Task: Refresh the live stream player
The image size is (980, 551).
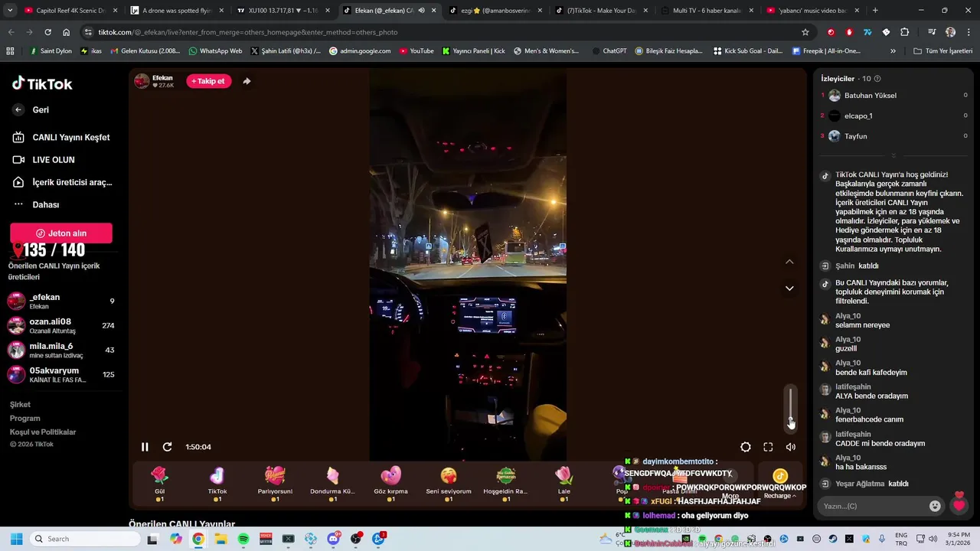Action: coord(167,447)
